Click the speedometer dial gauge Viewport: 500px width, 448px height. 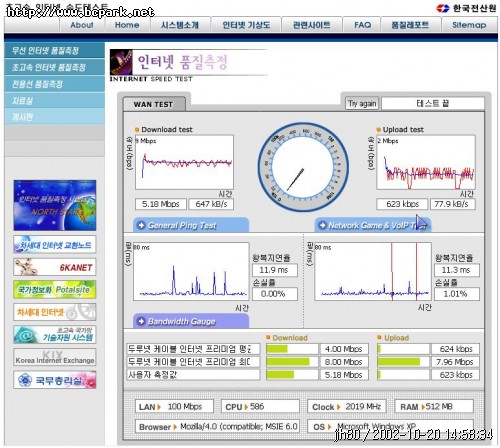click(303, 167)
